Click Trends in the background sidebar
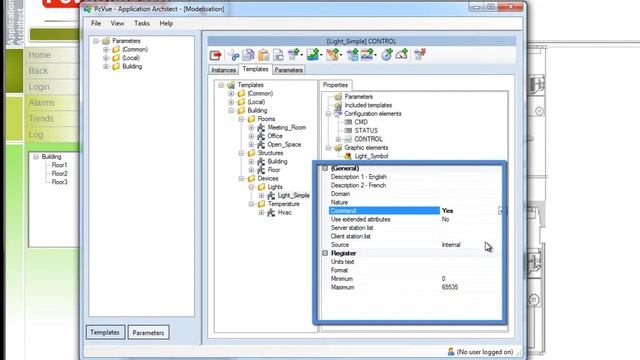The image size is (640, 360). pos(41,119)
